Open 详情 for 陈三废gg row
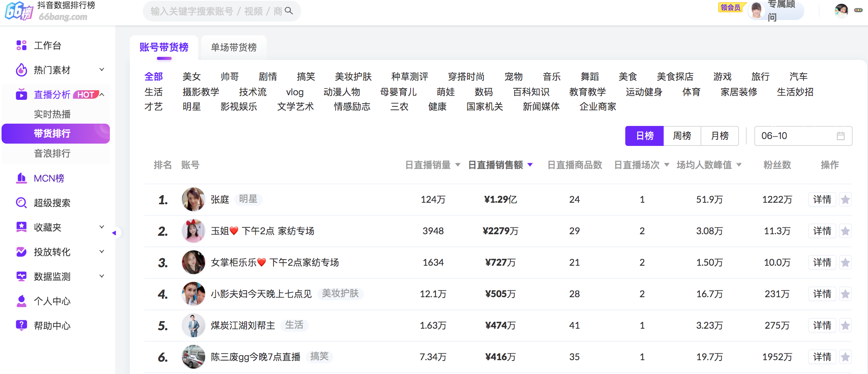868x374 pixels. [822, 357]
